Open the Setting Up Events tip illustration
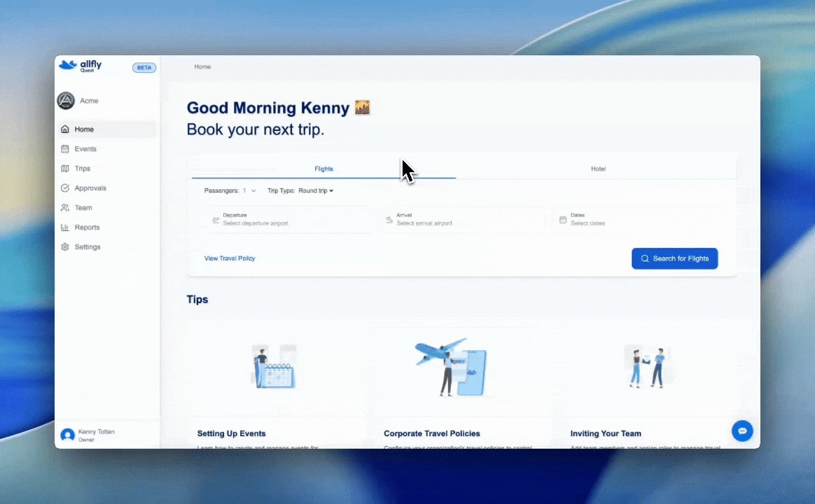This screenshot has width=815, height=504. tap(274, 366)
